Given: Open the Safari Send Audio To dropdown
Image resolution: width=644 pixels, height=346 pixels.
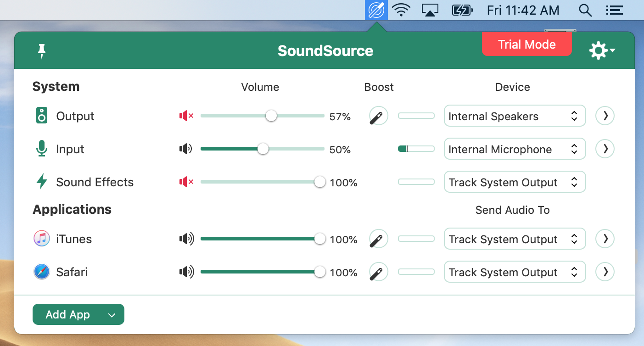Looking at the screenshot, I should coord(515,272).
